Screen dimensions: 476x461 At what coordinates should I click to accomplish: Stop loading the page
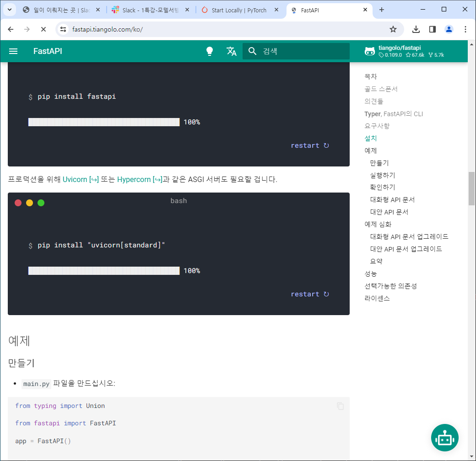[x=43, y=29]
